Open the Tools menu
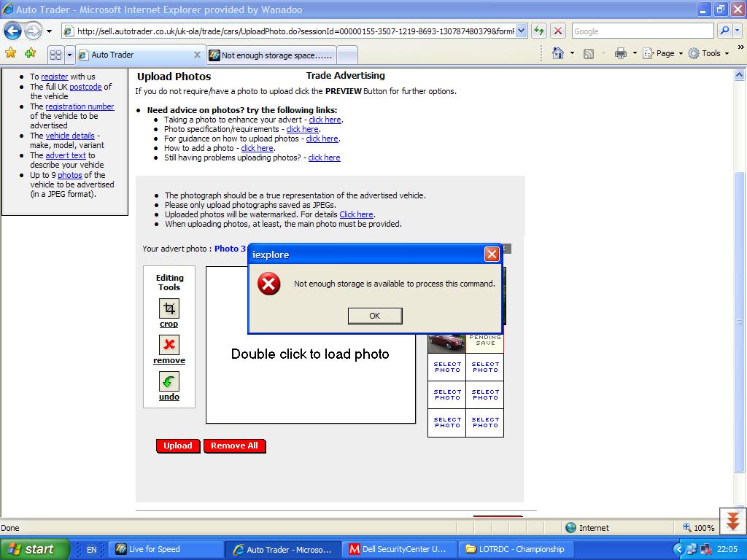The width and height of the screenshot is (747, 560). coord(708,53)
